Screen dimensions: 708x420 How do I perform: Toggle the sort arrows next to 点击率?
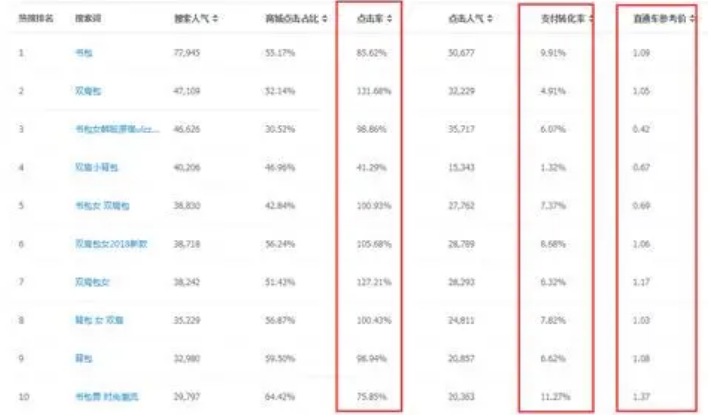[x=389, y=19]
